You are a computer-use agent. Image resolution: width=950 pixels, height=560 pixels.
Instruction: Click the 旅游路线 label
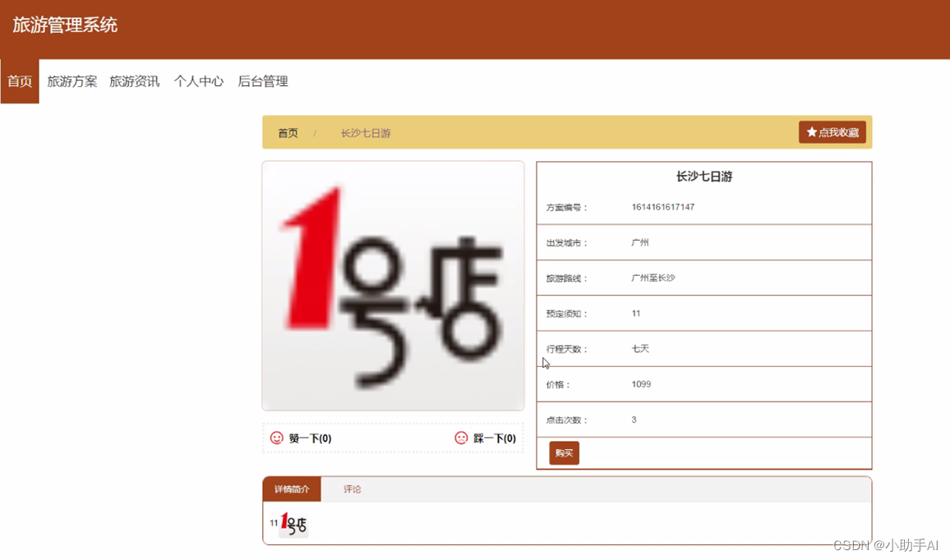tap(566, 278)
